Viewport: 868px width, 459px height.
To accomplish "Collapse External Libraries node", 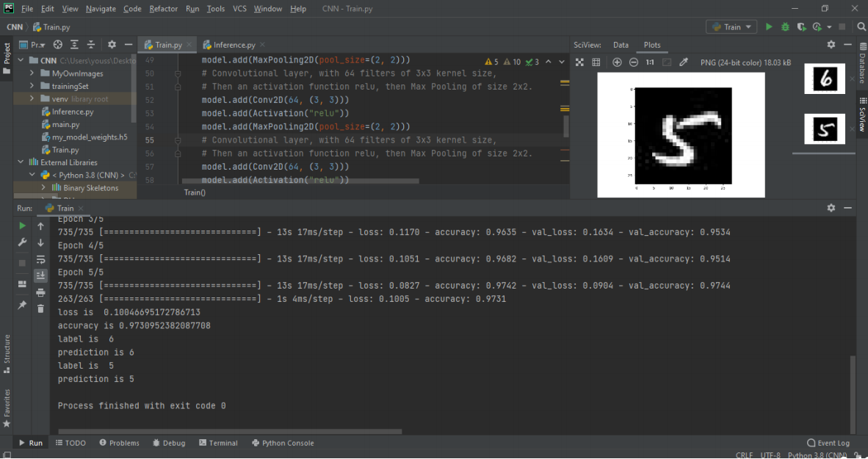I will pyautogui.click(x=21, y=162).
